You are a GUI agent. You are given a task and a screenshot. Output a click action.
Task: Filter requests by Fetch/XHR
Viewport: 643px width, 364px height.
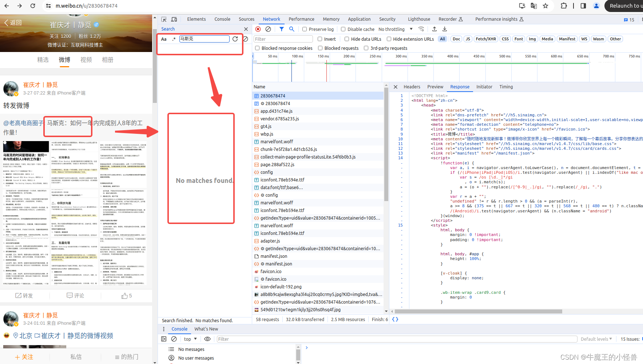tap(486, 39)
